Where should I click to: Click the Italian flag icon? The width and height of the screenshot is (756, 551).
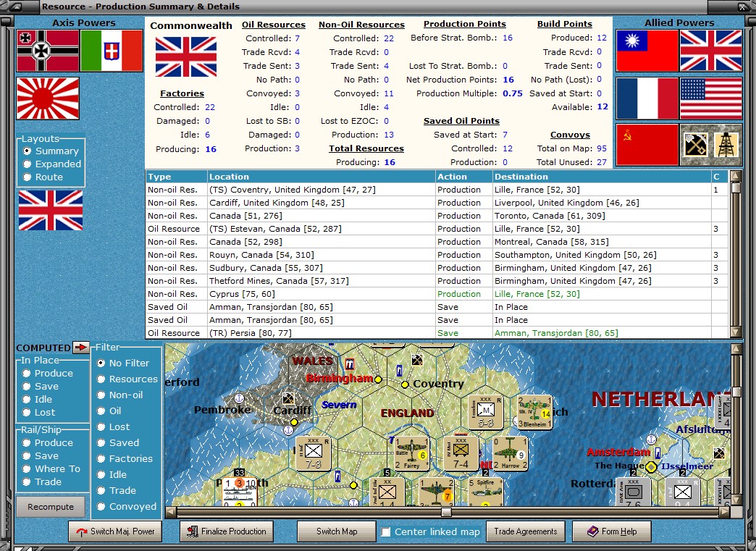pyautogui.click(x=112, y=51)
